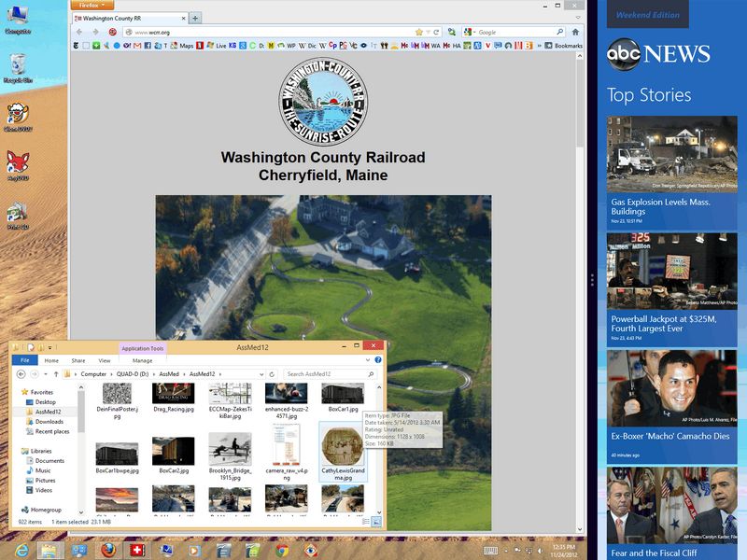Image resolution: width=747 pixels, height=560 pixels.
Task: Open the Manage tab in Explorer ribbon
Action: (143, 360)
